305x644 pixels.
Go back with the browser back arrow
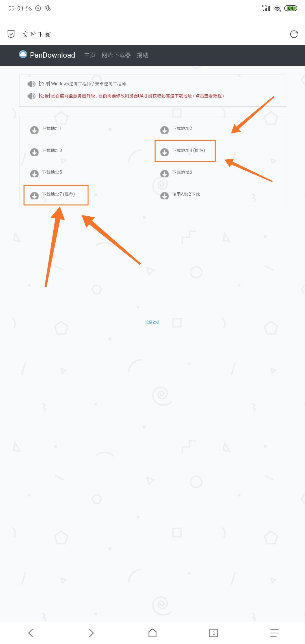pos(31,633)
